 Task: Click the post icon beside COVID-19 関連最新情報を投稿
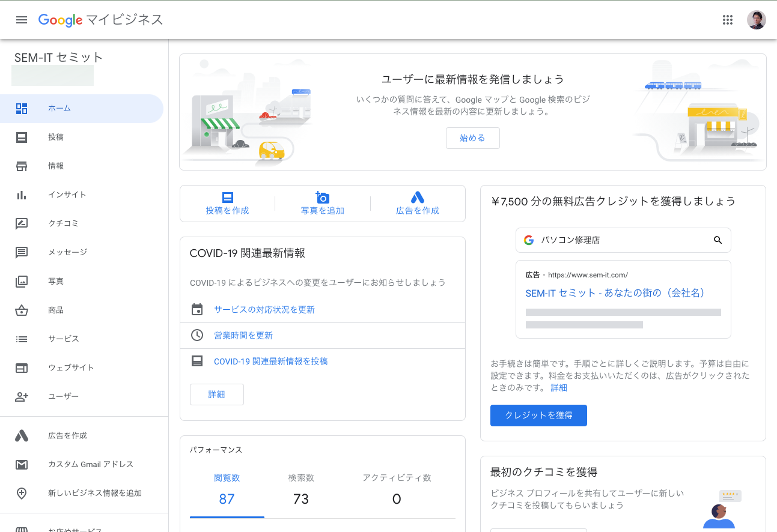coord(197,361)
